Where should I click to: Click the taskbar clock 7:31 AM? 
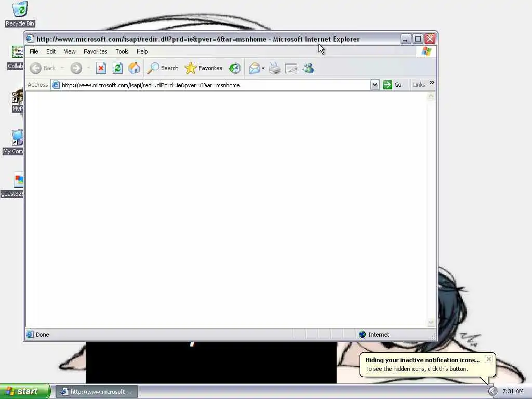513,392
